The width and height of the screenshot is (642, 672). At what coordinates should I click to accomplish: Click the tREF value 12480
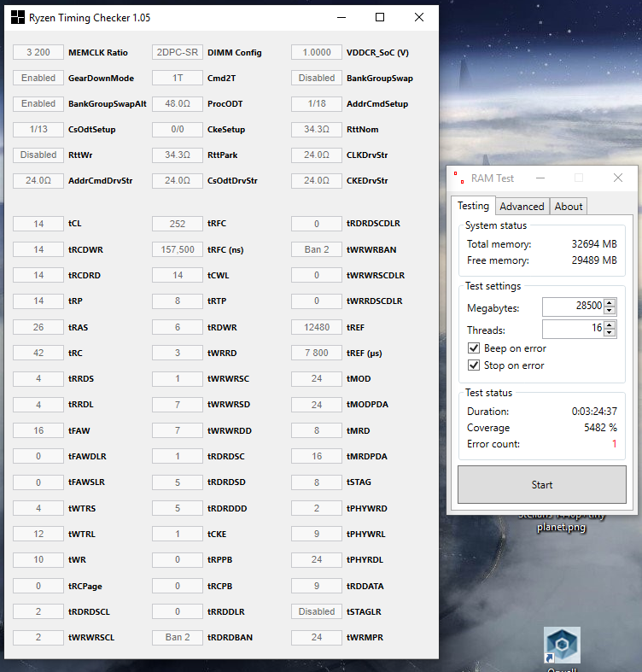pyautogui.click(x=317, y=327)
